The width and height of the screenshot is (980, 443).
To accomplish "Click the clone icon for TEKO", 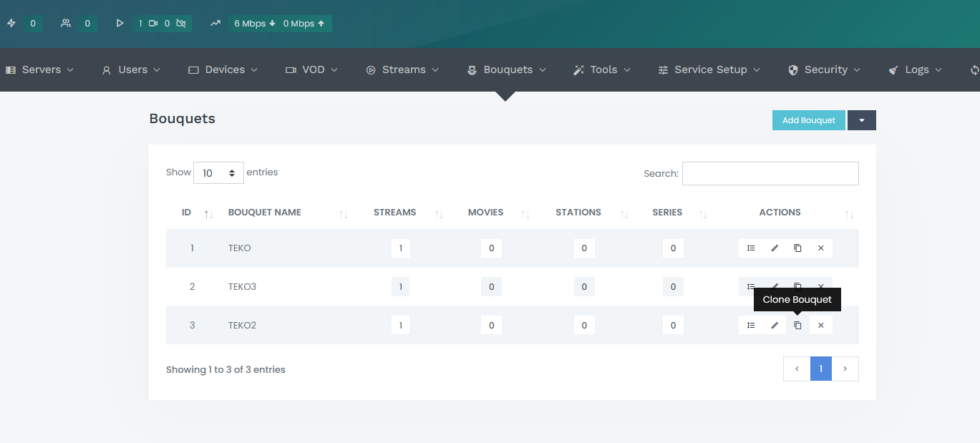I will [x=797, y=248].
